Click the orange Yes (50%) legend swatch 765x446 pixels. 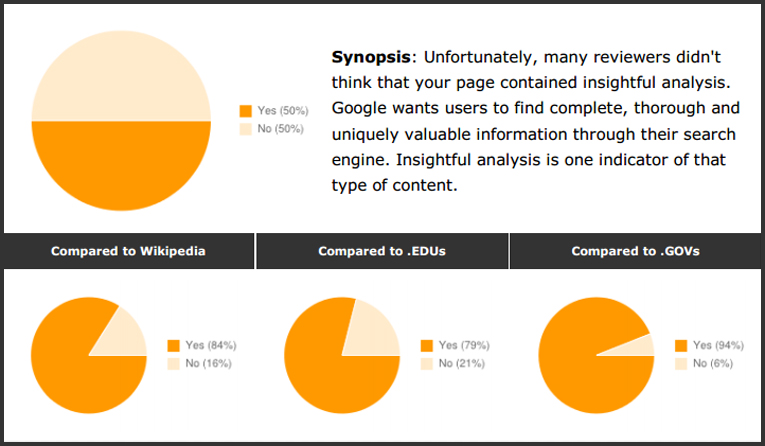click(246, 111)
